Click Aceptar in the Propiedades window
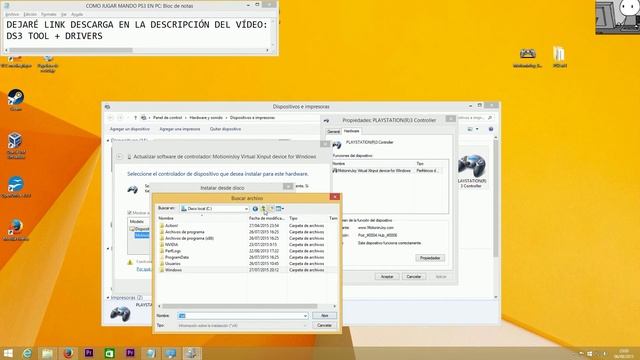This screenshot has height=360, width=640. point(387,277)
